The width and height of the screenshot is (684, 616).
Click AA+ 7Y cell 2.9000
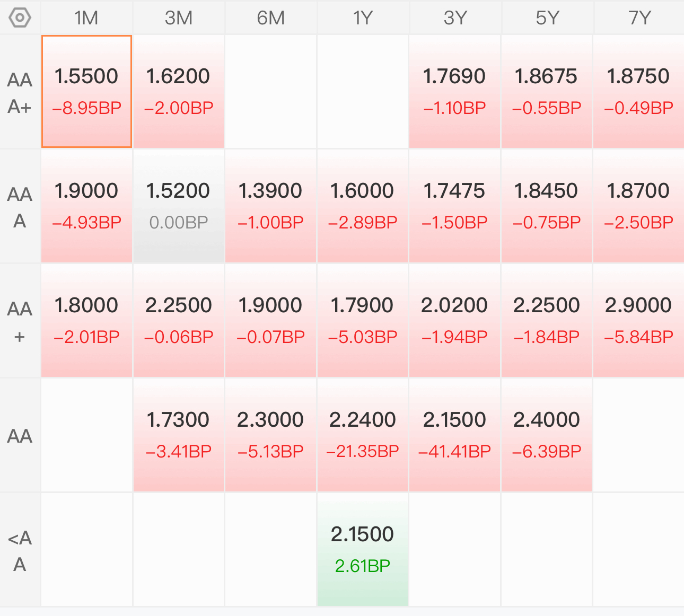pos(639,321)
